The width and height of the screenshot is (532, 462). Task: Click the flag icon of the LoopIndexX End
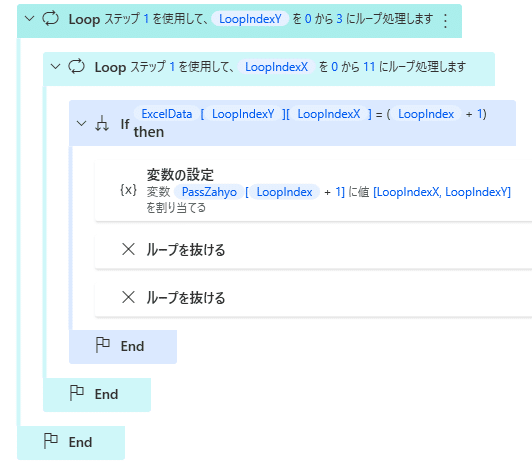77,393
